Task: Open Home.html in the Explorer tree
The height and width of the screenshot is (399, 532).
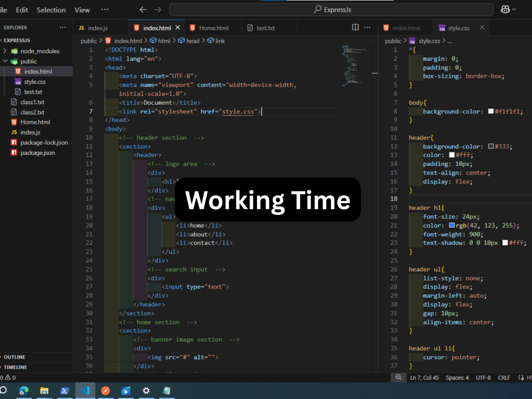Action: pyautogui.click(x=36, y=122)
